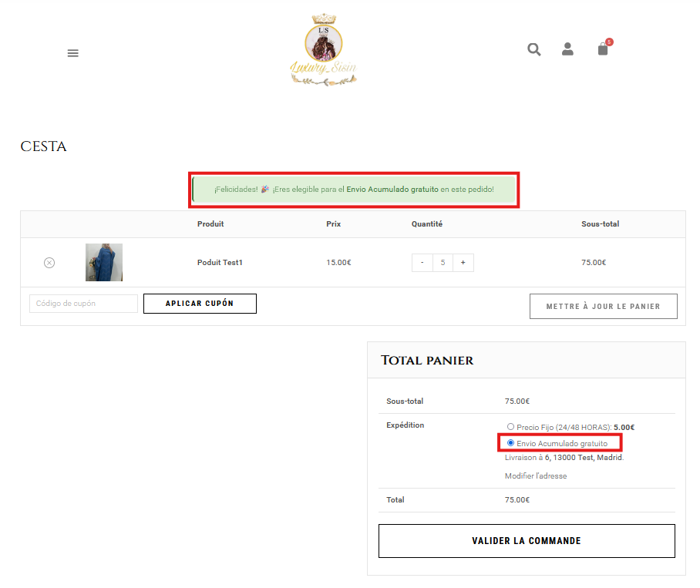Viewport: 700px width, 588px height.
Task: Click the Modifier l'adresse link
Action: click(535, 476)
